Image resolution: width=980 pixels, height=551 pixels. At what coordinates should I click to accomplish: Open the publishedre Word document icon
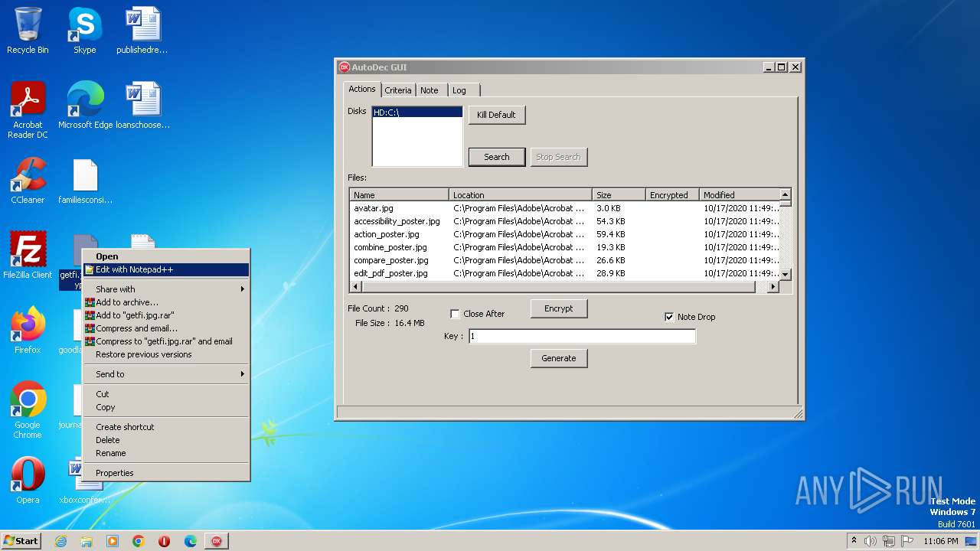click(142, 31)
